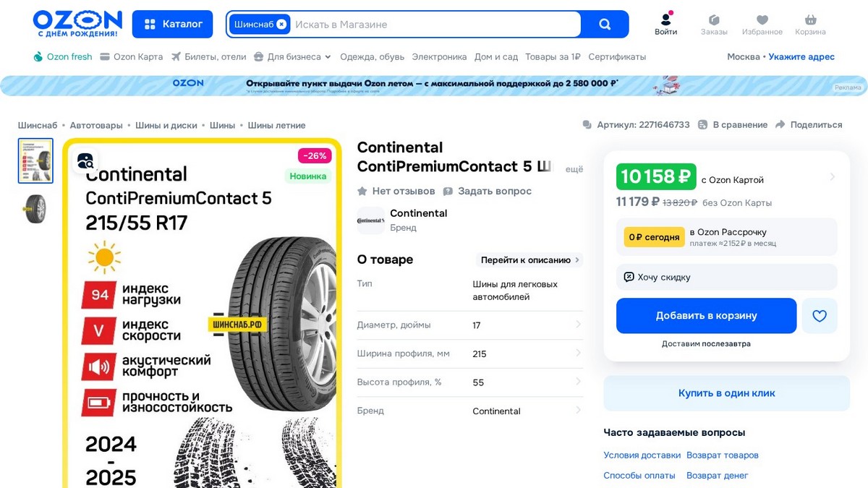Screen dimensions: 868x488
Task: Click the magnifier search button
Action: point(605,24)
